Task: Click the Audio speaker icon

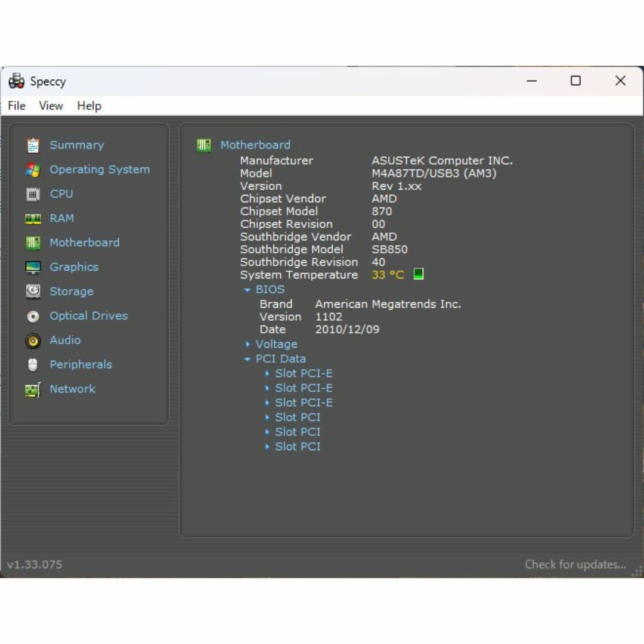Action: click(x=33, y=340)
